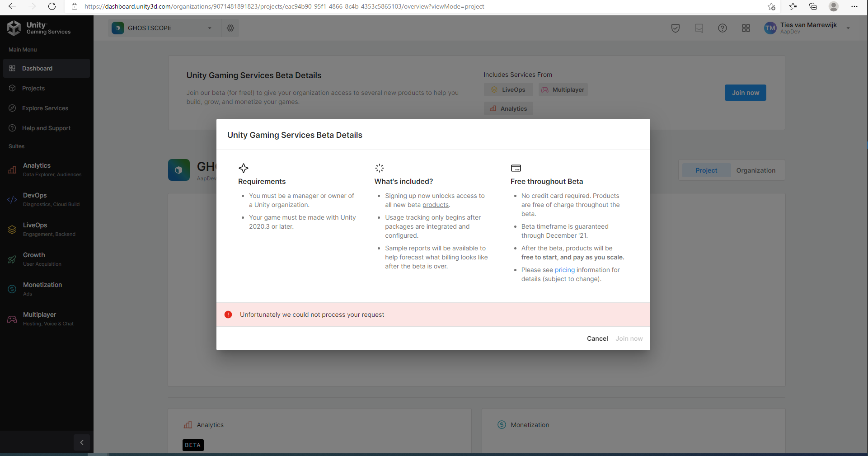Click the help question mark icon in header
Viewport: 868px width, 456px height.
(723, 28)
